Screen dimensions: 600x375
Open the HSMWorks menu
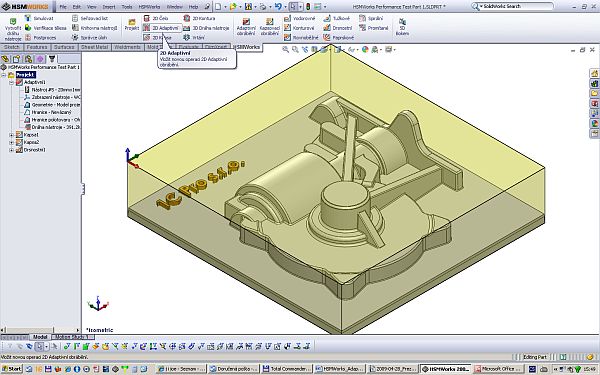point(149,7)
